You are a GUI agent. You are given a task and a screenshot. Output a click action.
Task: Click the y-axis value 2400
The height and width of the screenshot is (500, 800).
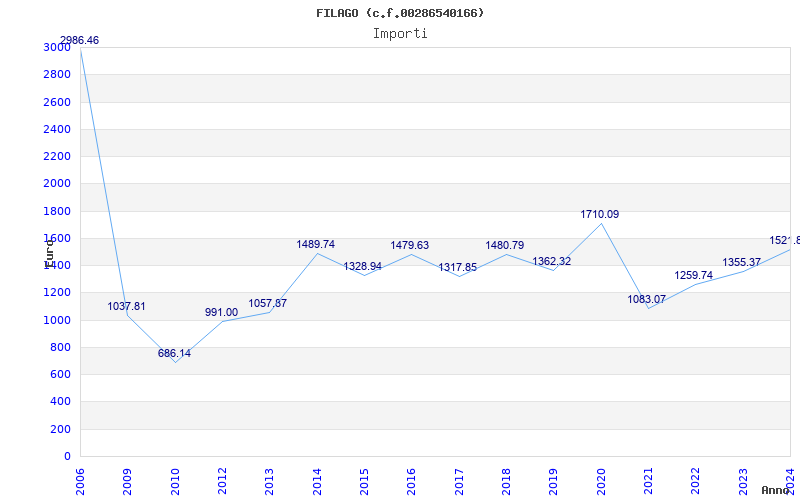tap(57, 129)
